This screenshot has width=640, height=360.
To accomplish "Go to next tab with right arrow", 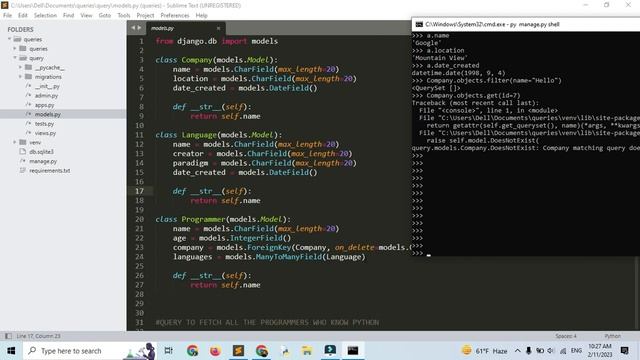I will [x=139, y=28].
